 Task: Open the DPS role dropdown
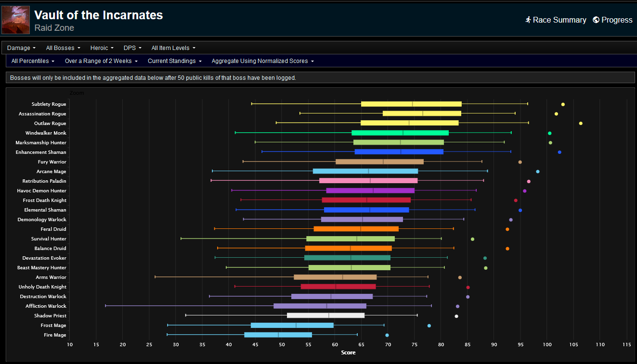(x=132, y=48)
